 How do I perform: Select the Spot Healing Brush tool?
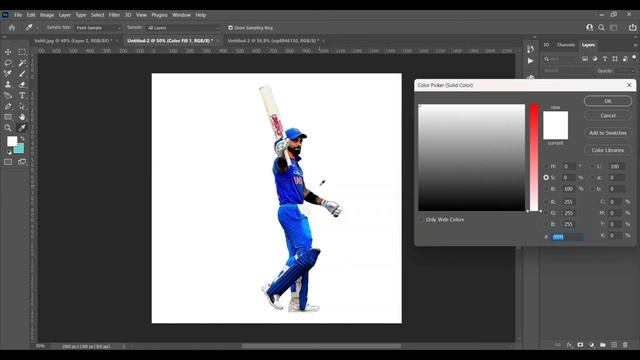pyautogui.click(x=8, y=73)
